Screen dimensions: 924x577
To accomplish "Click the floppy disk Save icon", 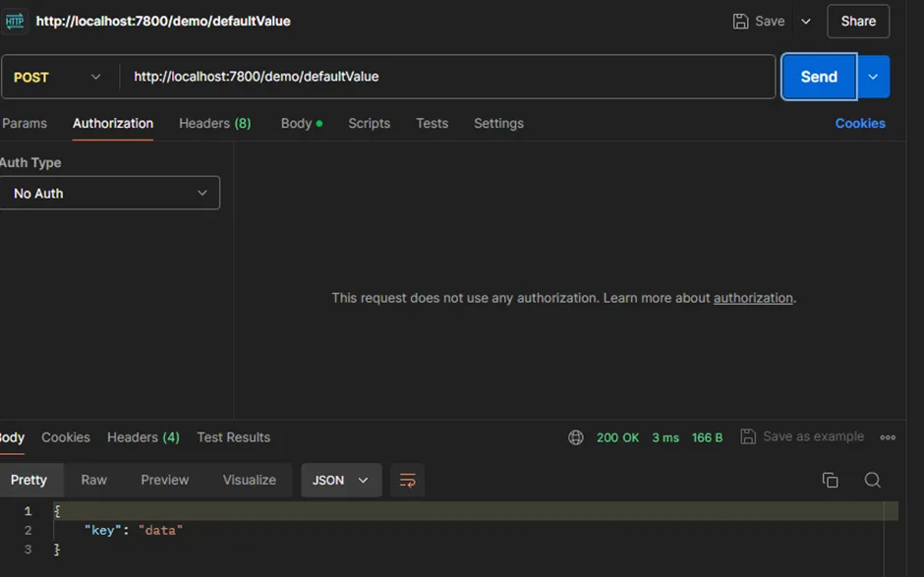I will click(740, 22).
